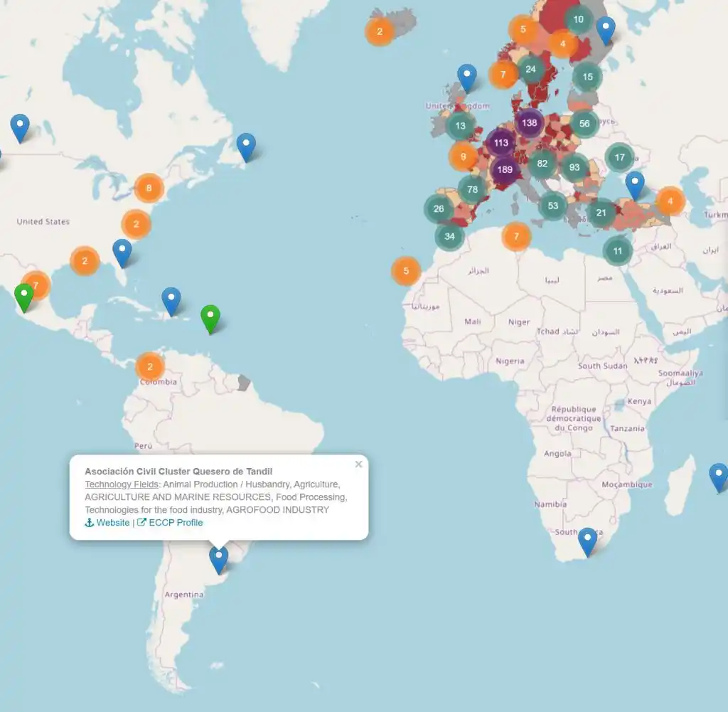The width and height of the screenshot is (728, 712).
Task: Open the purple 113 cluster marker
Action: coord(501,142)
